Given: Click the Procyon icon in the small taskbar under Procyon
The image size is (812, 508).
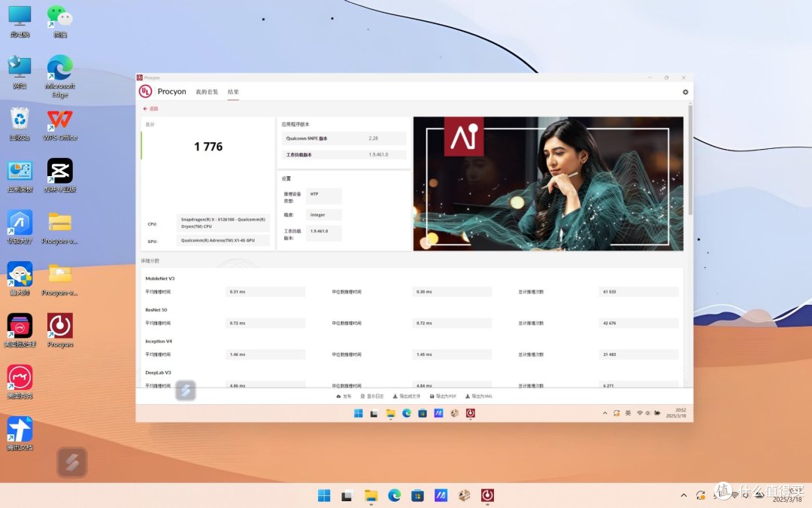Looking at the screenshot, I should [470, 413].
